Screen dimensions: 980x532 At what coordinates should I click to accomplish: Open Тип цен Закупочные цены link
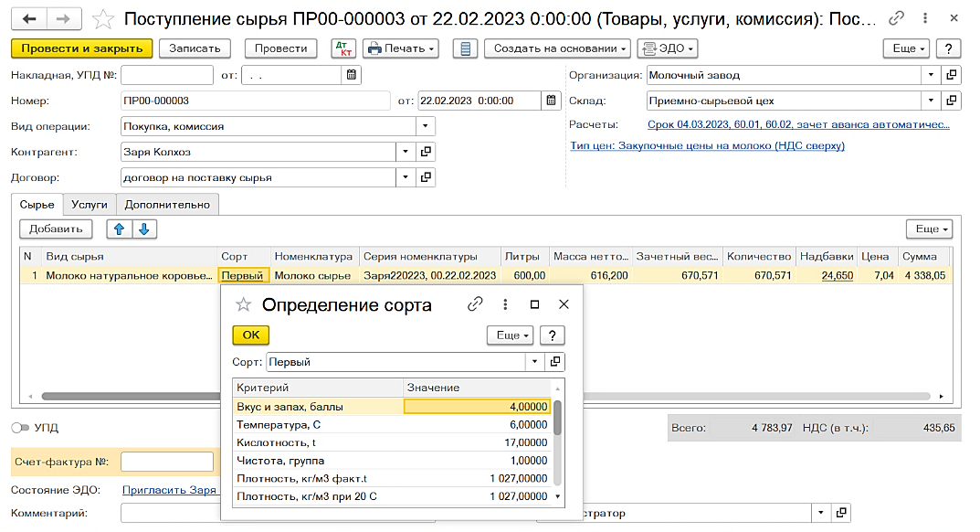point(708,145)
